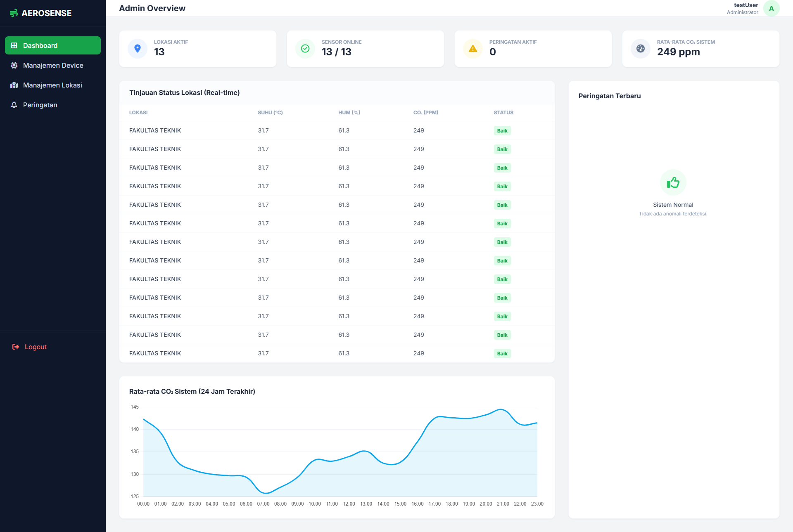
Task: Select the LOKASI column header
Action: [138, 112]
